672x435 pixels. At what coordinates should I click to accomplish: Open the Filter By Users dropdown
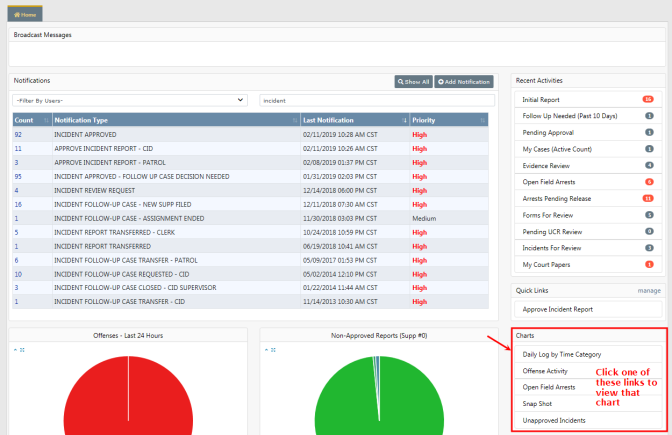pyautogui.click(x=130, y=100)
